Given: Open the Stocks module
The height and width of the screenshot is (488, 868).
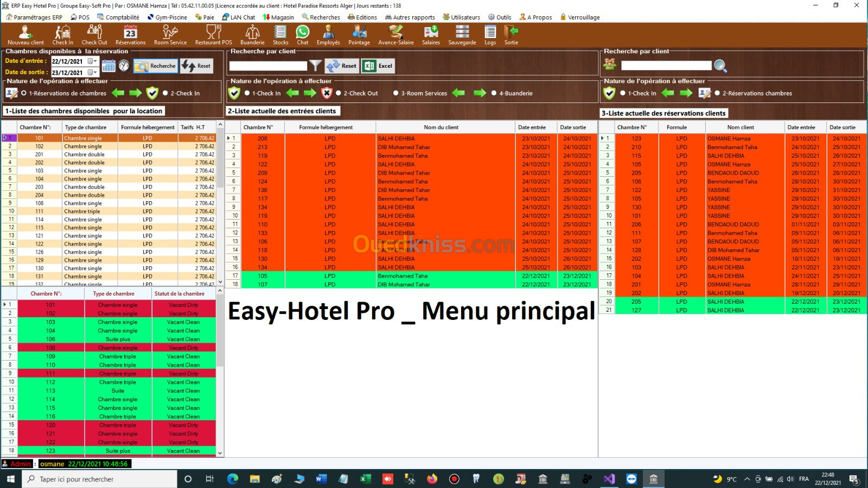Looking at the screenshot, I should pos(280,35).
